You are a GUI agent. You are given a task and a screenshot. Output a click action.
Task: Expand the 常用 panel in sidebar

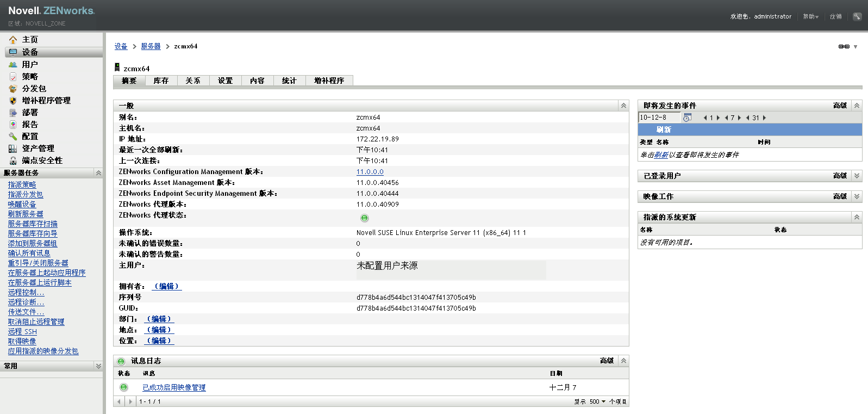pos(98,366)
